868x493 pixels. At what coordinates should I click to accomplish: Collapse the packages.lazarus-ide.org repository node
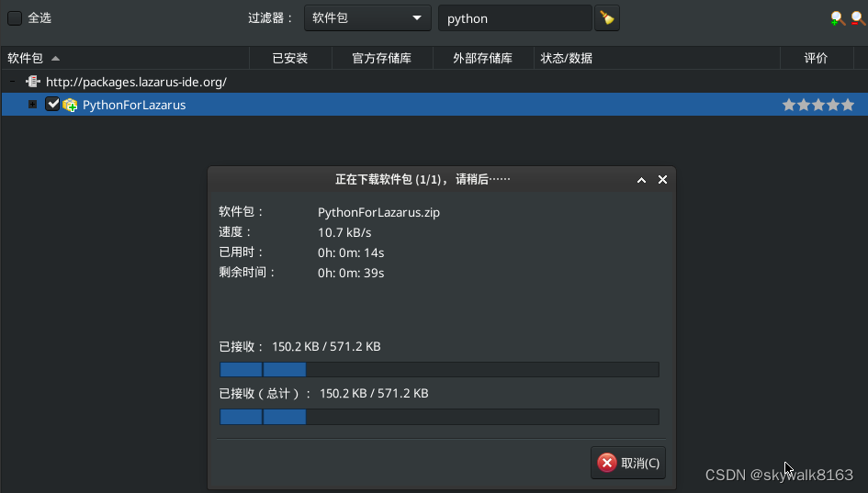tap(12, 82)
